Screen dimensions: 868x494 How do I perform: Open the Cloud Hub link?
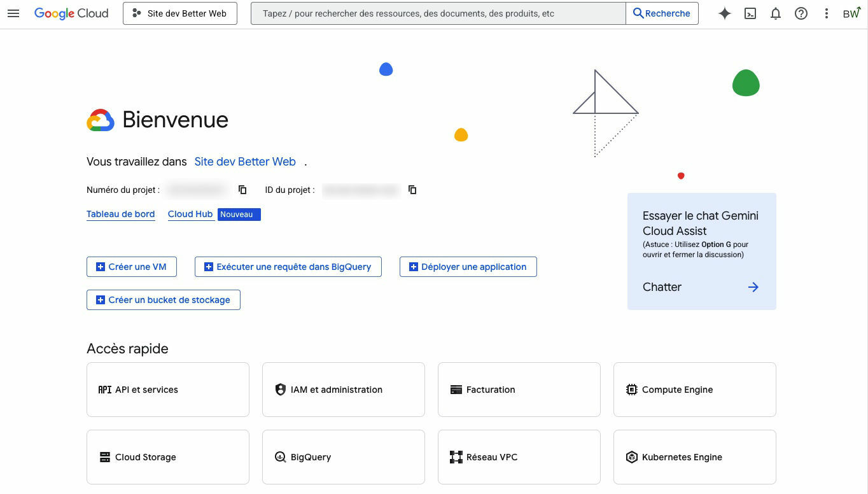click(190, 215)
